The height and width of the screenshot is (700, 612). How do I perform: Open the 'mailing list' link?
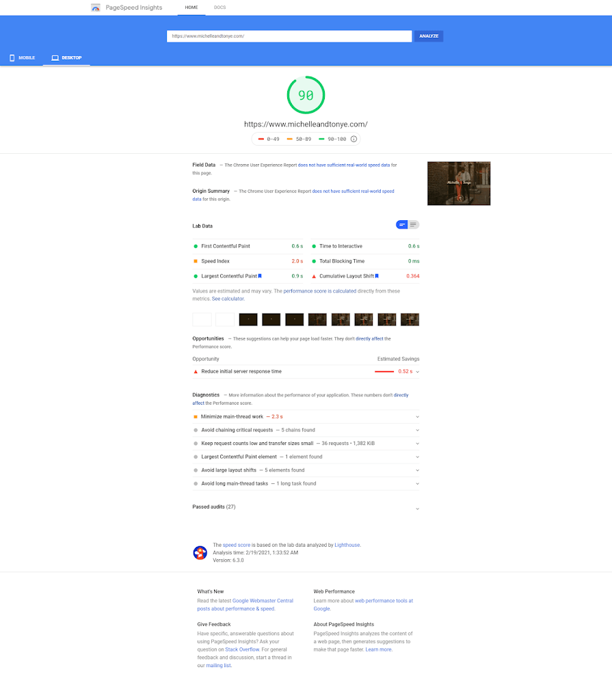218,666
